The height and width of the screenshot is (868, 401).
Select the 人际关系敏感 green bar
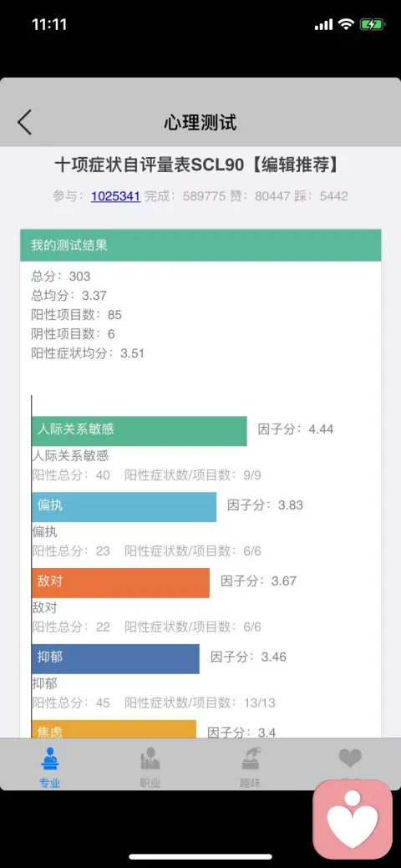(139, 431)
